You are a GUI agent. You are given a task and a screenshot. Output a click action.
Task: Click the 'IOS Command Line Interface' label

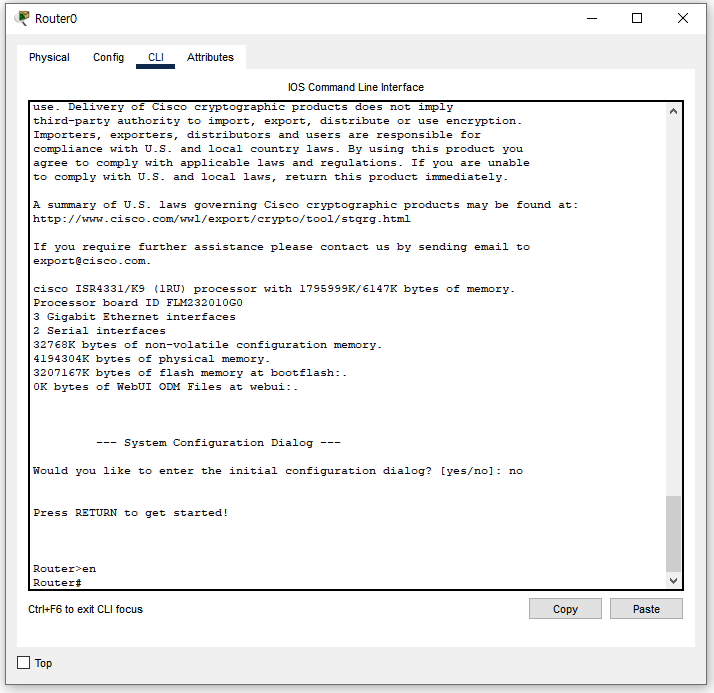(356, 87)
